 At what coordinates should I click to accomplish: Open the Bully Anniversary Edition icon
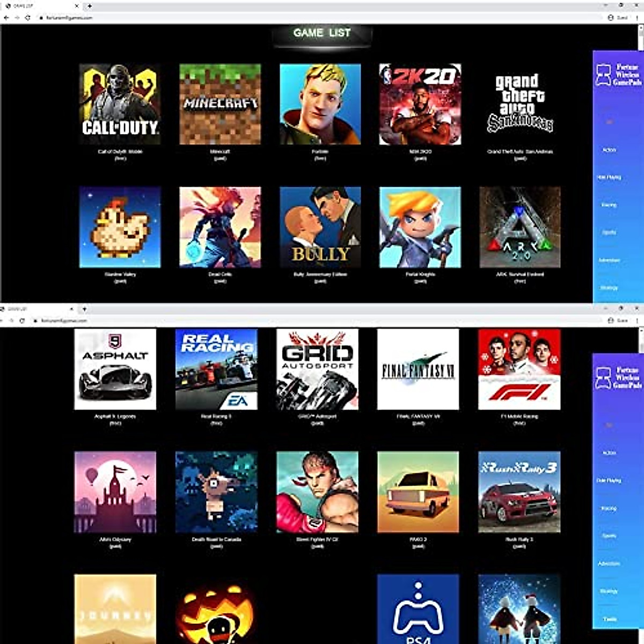tap(320, 227)
